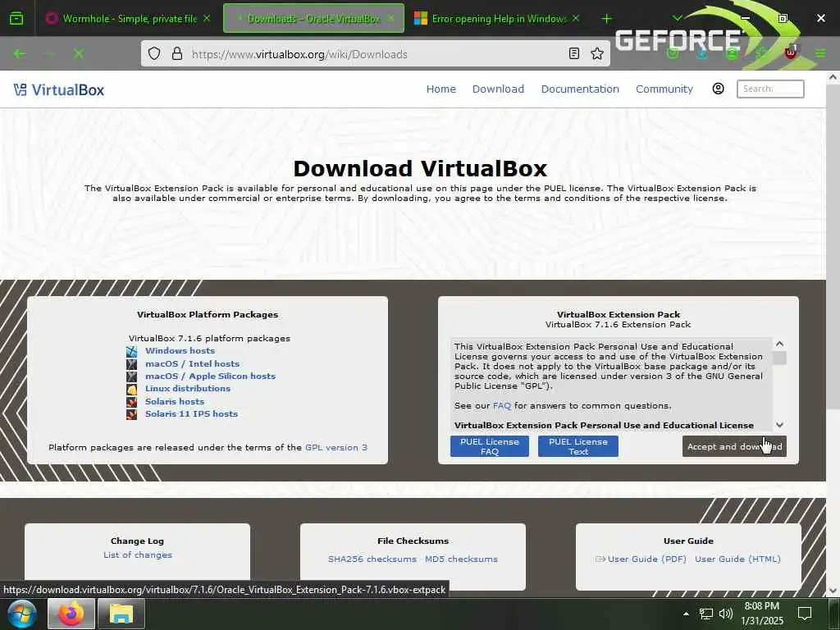Show hidden system tray icons

tap(686, 614)
